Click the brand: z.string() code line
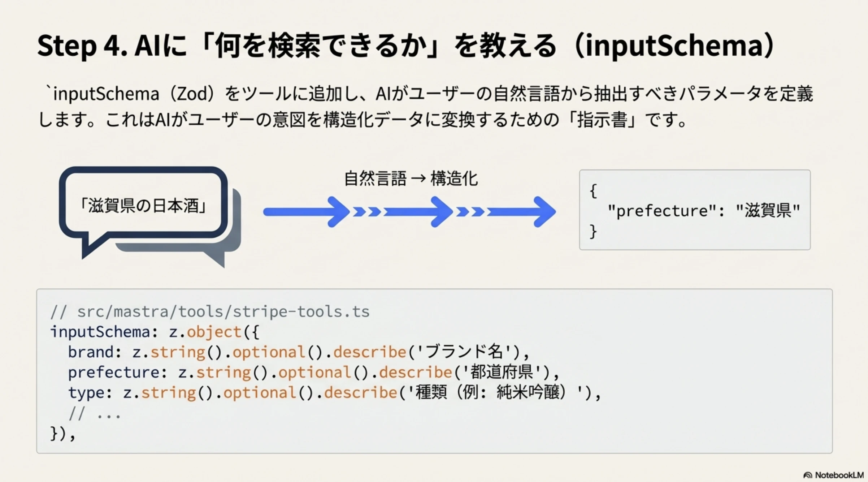Screen dimensions: 868x482 pos(299,352)
